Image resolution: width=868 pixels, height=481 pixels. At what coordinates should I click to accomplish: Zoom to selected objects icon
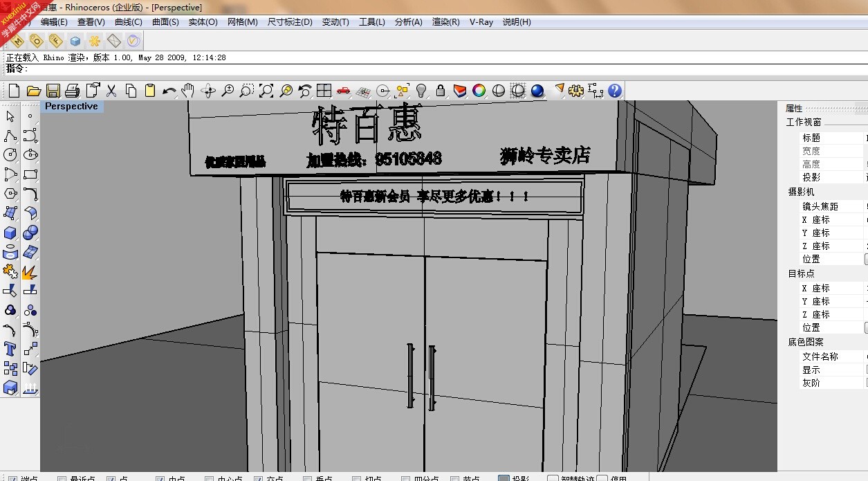(286, 91)
